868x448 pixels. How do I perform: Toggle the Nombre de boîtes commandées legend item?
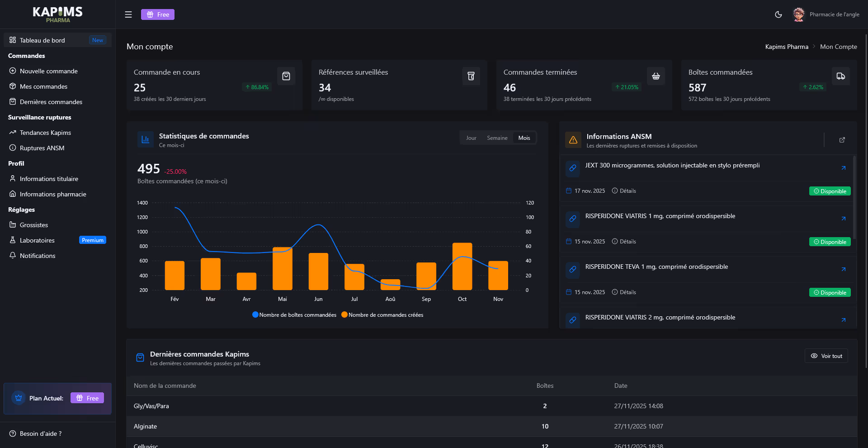click(294, 315)
